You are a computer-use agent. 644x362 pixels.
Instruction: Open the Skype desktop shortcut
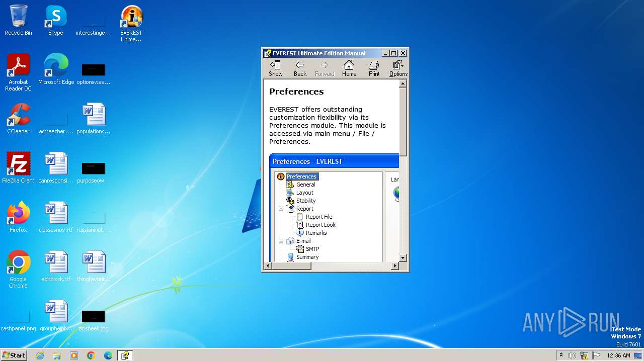point(55,20)
